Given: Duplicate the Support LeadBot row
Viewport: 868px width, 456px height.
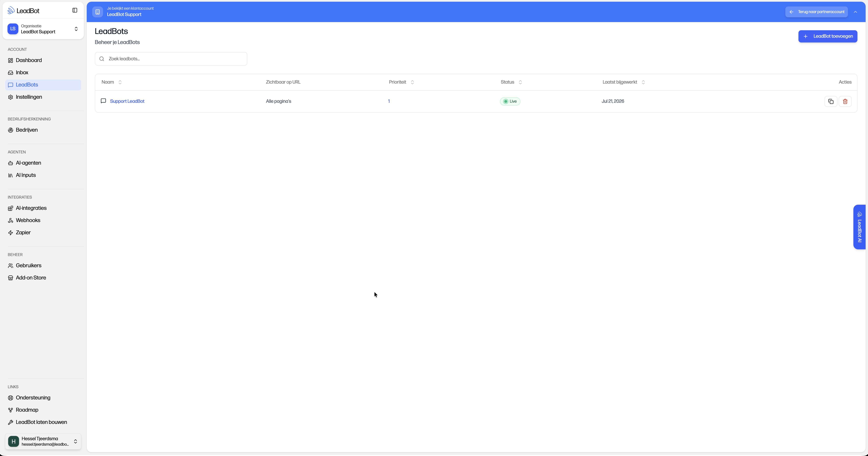Looking at the screenshot, I should 831,101.
